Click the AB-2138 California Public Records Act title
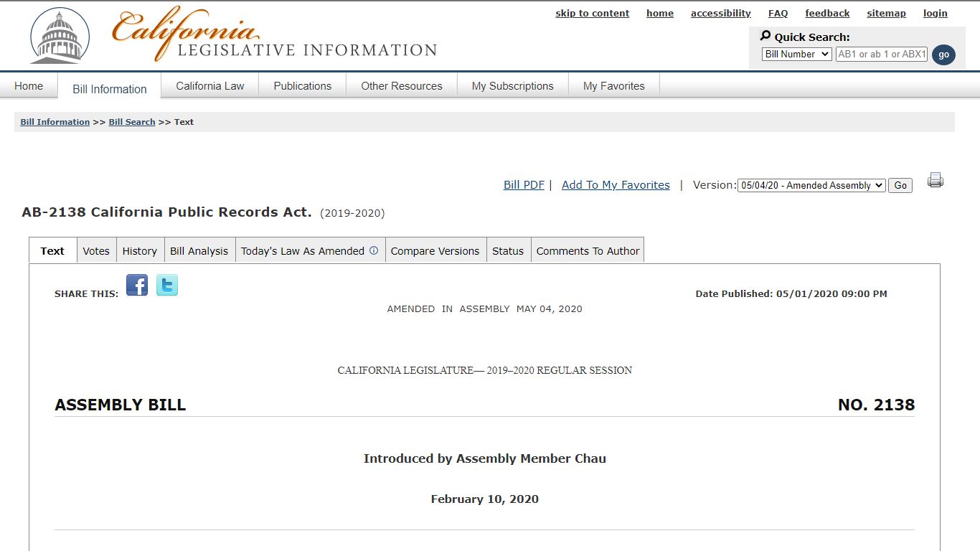 (x=167, y=212)
